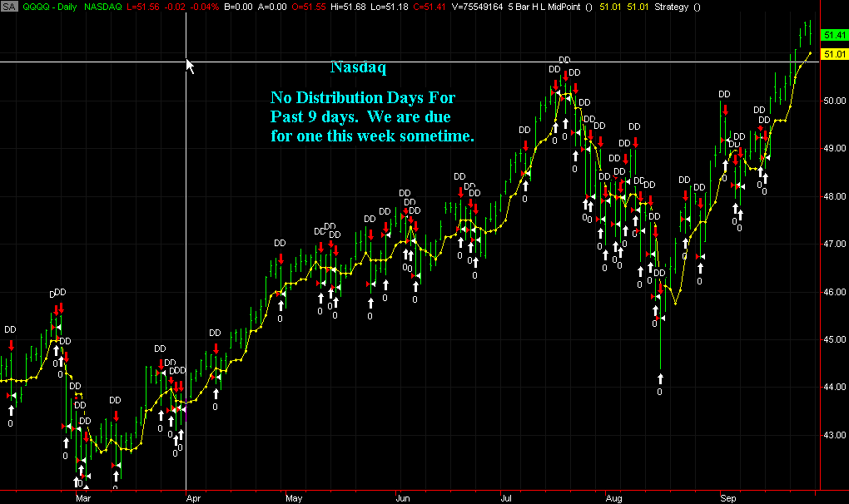The height and width of the screenshot is (504, 849).
Task: Click the yellow 51.01 price tag on axis
Action: [x=834, y=54]
